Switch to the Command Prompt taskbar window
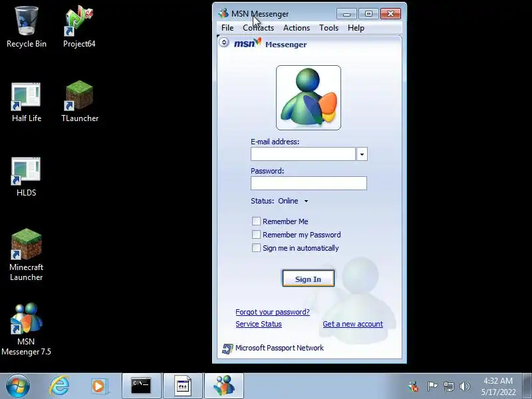532x399 pixels. [141, 386]
